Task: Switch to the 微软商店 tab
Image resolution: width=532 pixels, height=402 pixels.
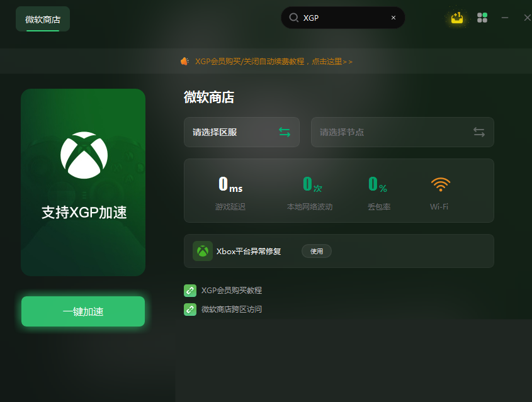Action: coord(43,20)
